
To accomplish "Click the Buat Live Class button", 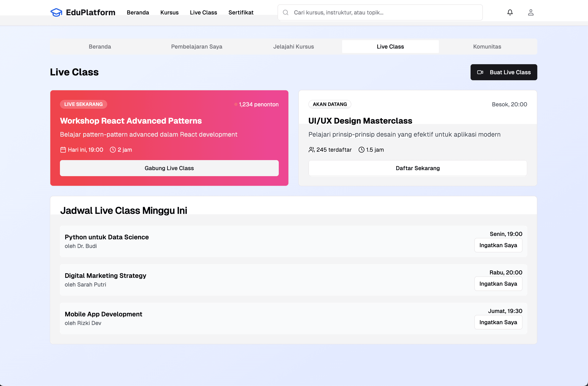I will coord(504,72).
